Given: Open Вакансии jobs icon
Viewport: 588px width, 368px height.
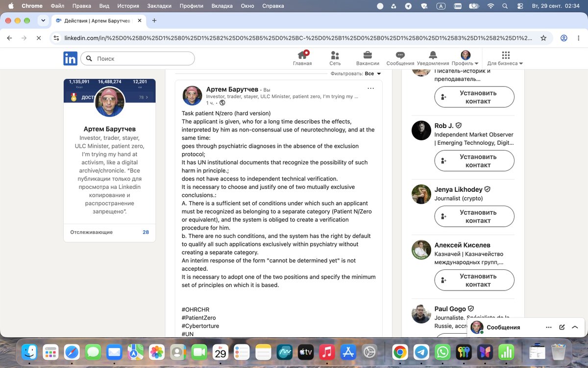Looking at the screenshot, I should click(367, 58).
